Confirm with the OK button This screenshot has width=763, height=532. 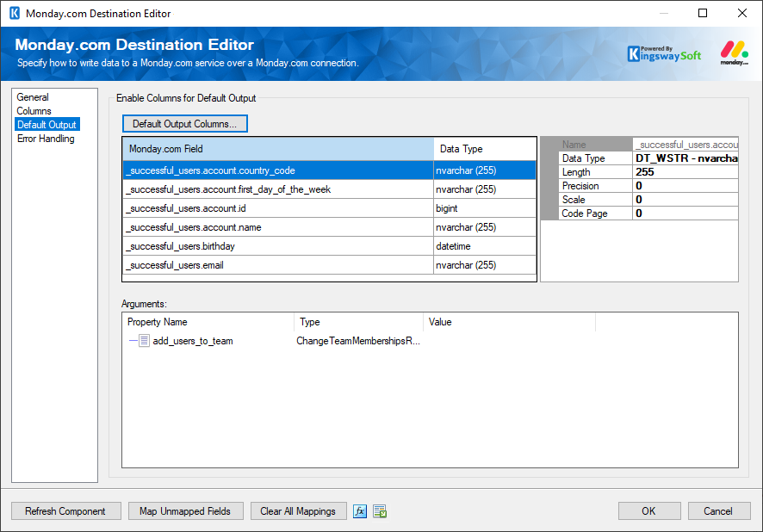648,511
